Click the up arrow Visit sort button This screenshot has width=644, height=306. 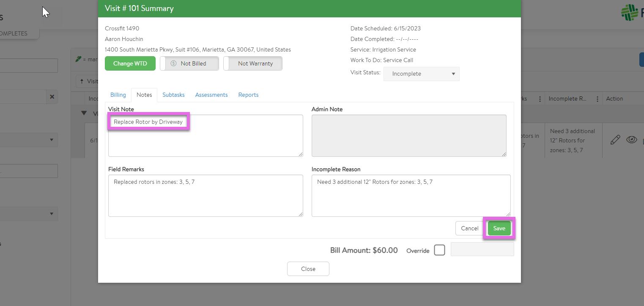(87, 81)
